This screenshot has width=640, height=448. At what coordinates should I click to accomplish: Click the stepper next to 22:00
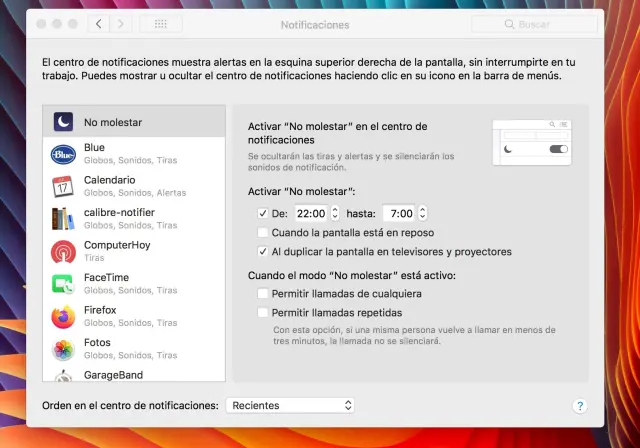[x=334, y=213]
